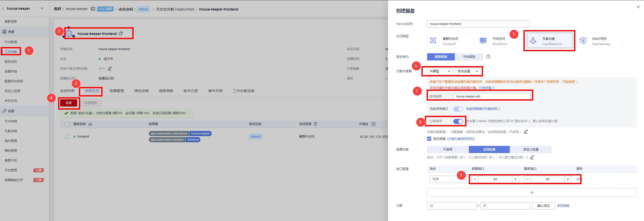Show service affinity help icon
The height and width of the screenshot is (221, 644).
coord(488,57)
